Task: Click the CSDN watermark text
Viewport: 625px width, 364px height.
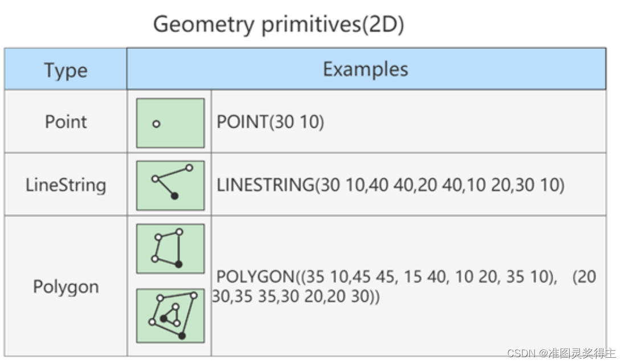Action: tap(561, 353)
